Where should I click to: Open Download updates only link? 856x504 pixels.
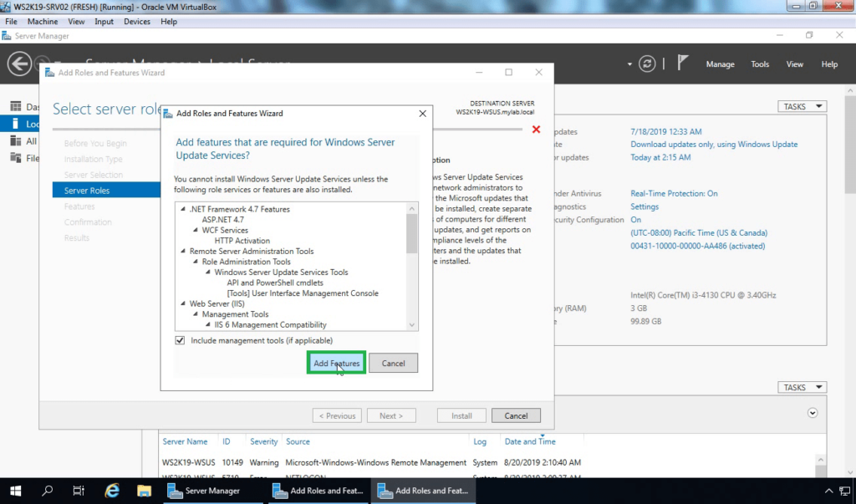(x=714, y=144)
